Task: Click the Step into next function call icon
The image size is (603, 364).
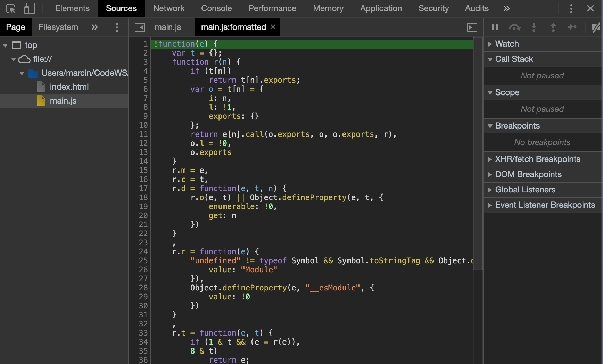Action: [x=534, y=27]
